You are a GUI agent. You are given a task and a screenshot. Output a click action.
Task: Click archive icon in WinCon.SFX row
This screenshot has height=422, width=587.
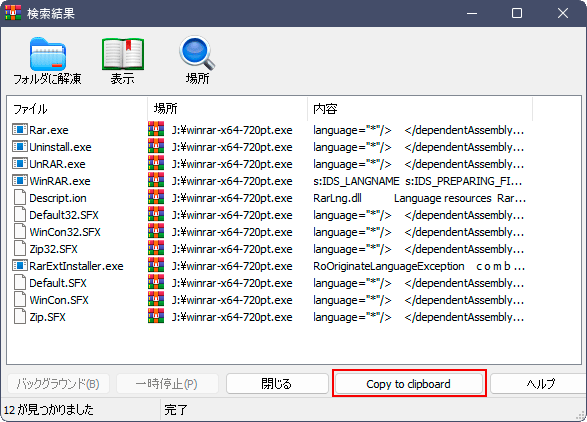click(x=156, y=299)
